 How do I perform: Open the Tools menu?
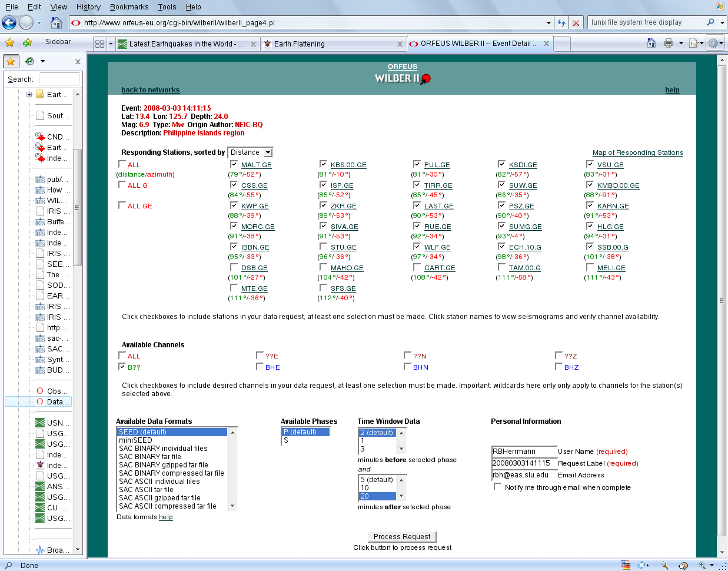pos(167,6)
